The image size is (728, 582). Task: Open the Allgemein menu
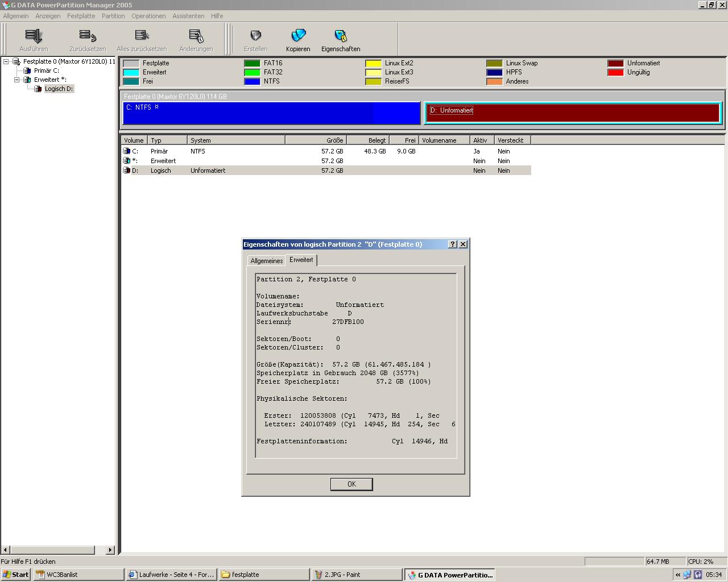pyautogui.click(x=16, y=16)
